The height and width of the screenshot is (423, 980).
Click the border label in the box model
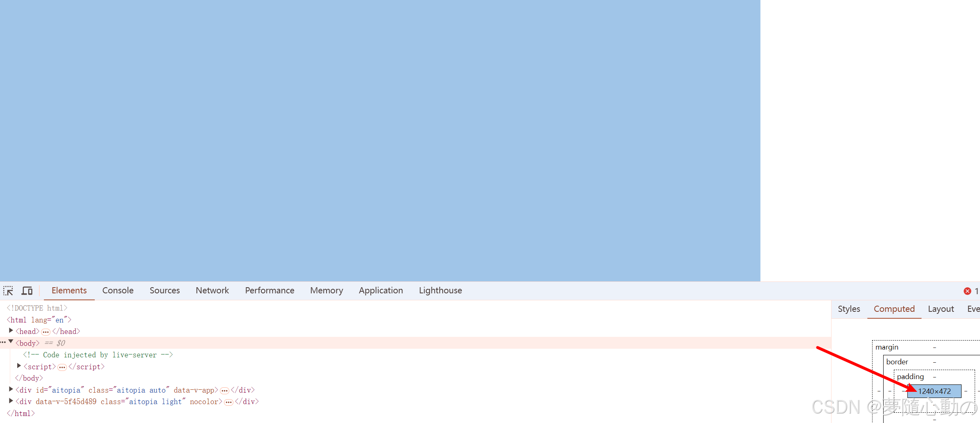[x=897, y=362]
